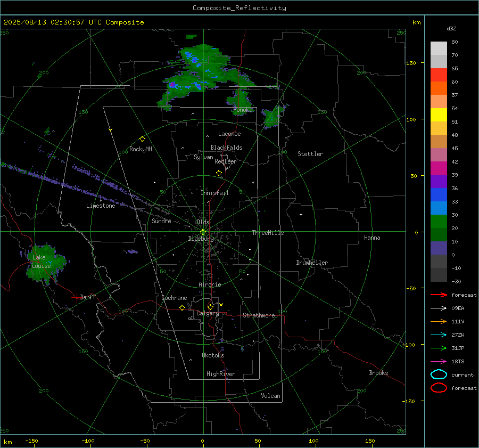
Task: Select the Drumheller label
Action: 312,263
